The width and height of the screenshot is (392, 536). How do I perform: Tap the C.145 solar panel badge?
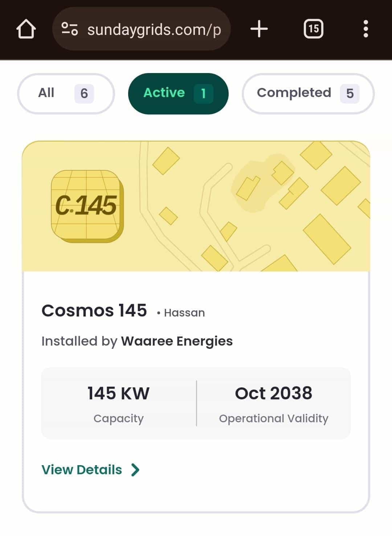click(87, 206)
